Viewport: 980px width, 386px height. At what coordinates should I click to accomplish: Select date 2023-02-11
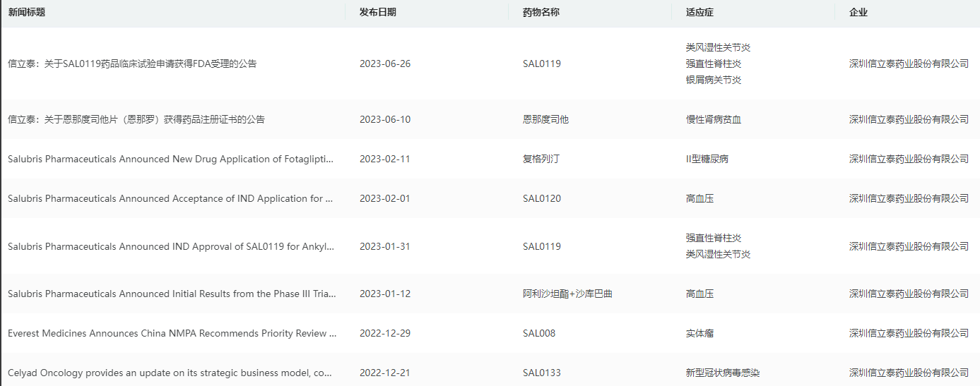[385, 159]
